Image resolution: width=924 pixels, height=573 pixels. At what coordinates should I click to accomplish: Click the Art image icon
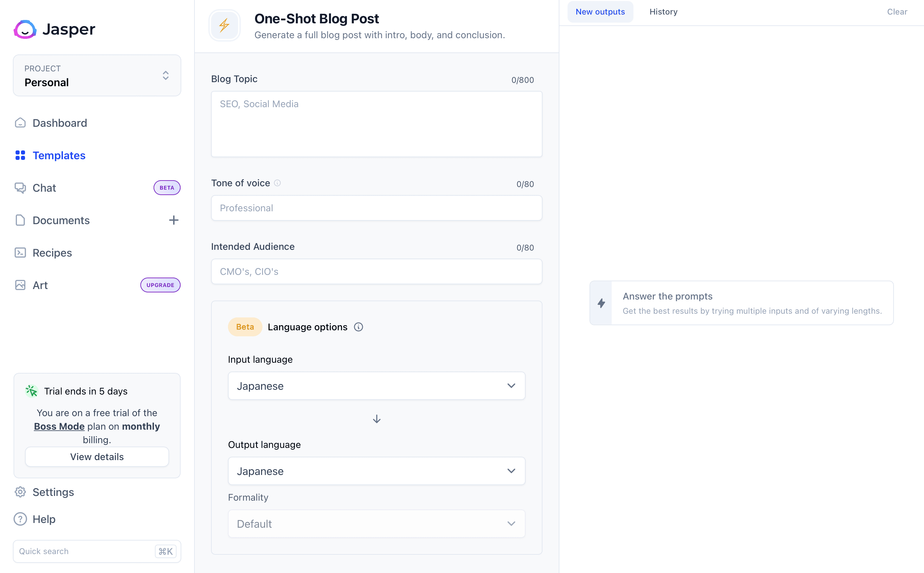point(20,285)
